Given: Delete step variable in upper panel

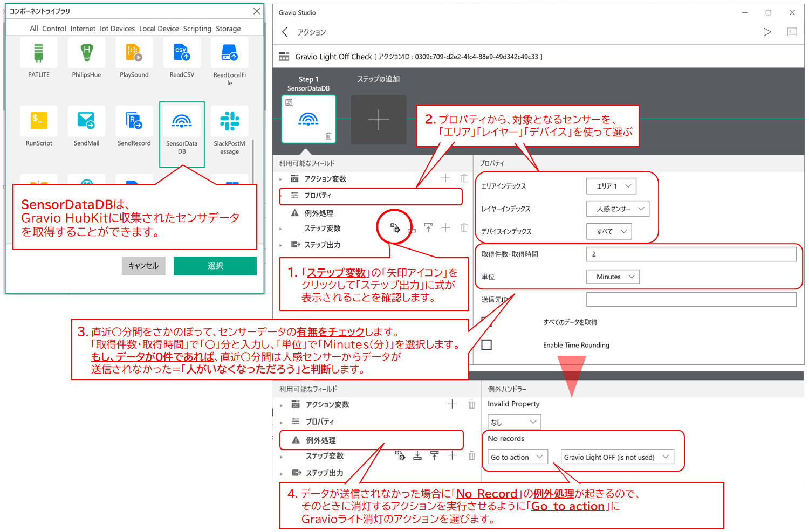Looking at the screenshot, I should pos(464,228).
